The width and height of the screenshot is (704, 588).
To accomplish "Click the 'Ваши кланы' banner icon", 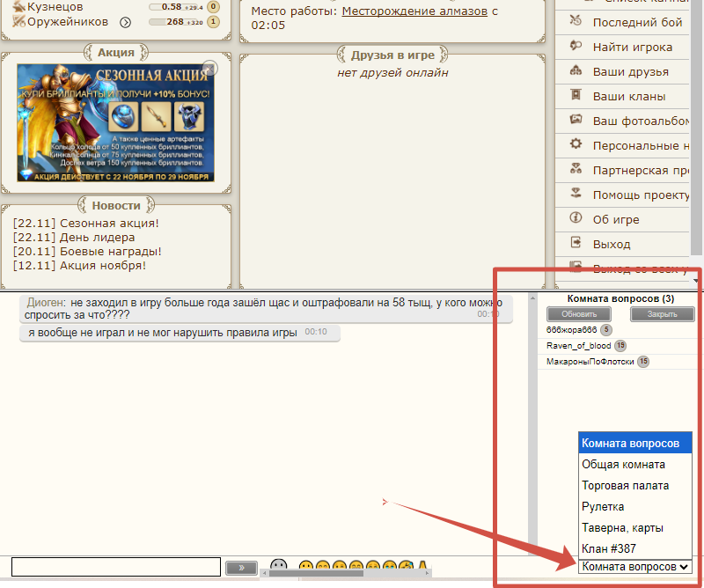I will tap(576, 95).
